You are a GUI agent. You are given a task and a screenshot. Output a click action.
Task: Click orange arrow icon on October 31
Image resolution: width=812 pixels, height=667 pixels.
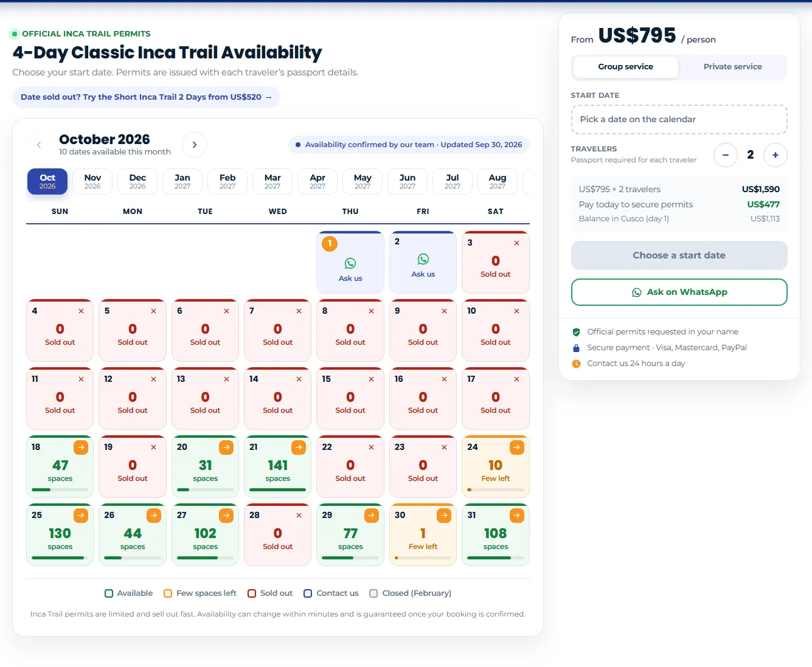pos(516,516)
